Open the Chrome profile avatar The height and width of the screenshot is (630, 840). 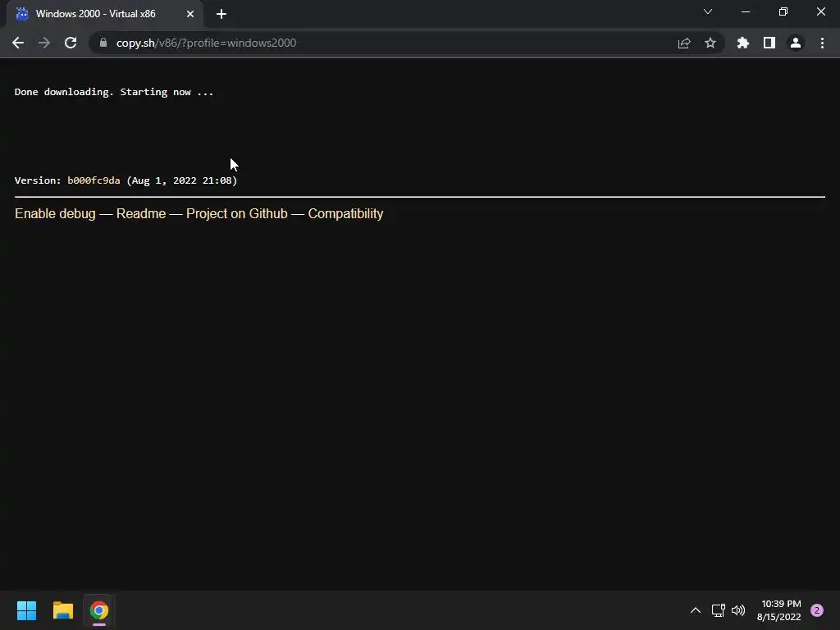pos(796,43)
